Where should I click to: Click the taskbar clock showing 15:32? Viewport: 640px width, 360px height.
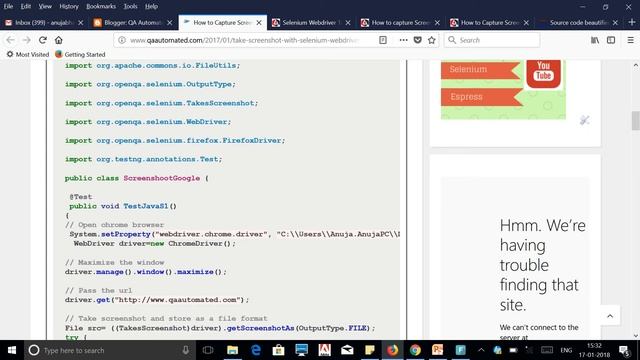594,350
